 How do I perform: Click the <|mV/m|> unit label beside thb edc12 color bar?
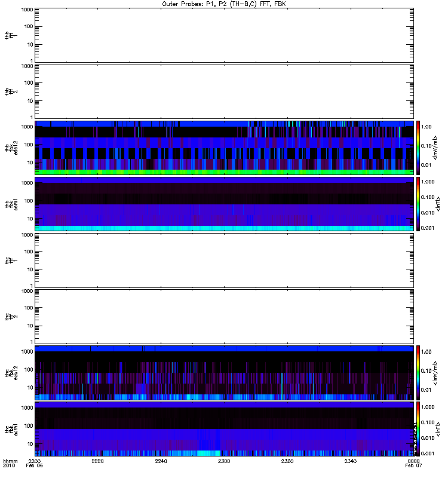pos(435,148)
